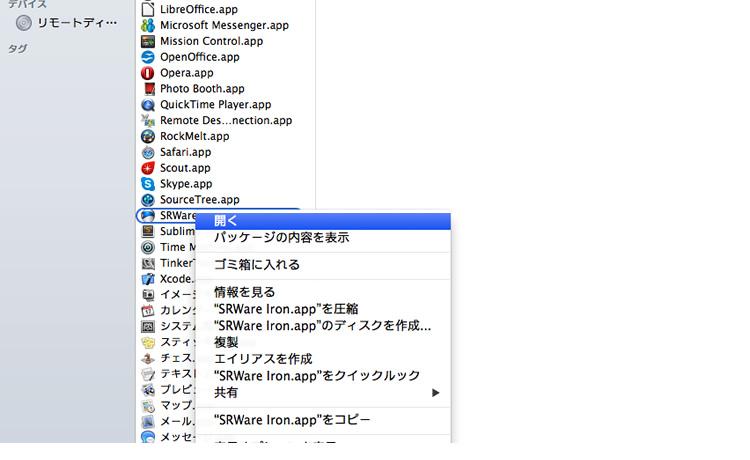Select Photo Booth.app file name
The height and width of the screenshot is (460, 750).
202,89
